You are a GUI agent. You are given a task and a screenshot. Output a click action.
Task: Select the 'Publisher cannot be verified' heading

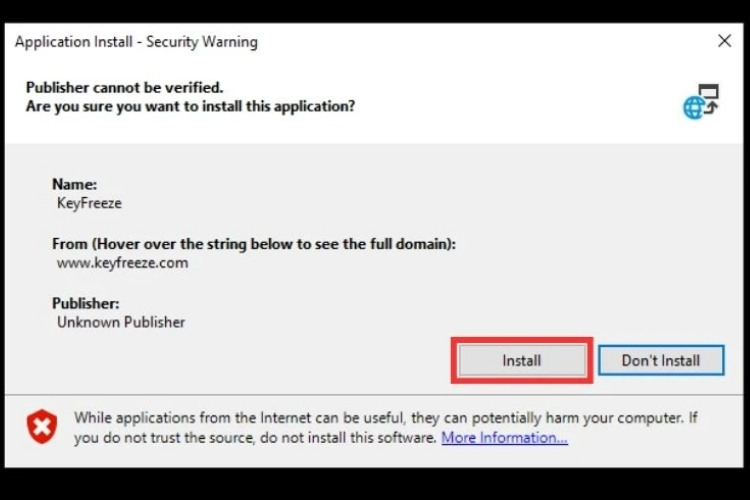[x=124, y=87]
